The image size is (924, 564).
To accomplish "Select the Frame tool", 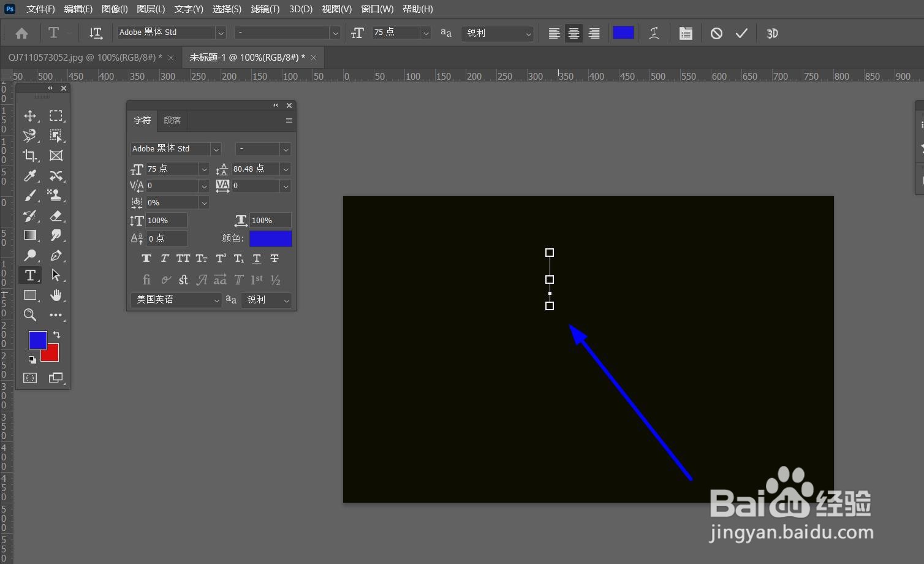I will point(56,156).
